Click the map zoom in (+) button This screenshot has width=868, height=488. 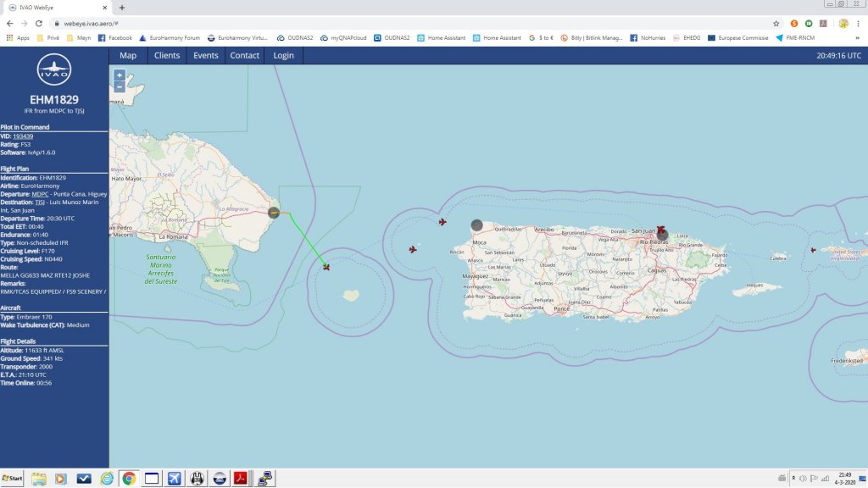click(x=119, y=75)
